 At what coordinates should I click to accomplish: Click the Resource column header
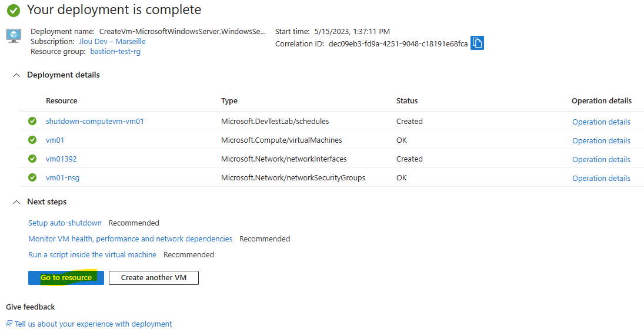(62, 101)
